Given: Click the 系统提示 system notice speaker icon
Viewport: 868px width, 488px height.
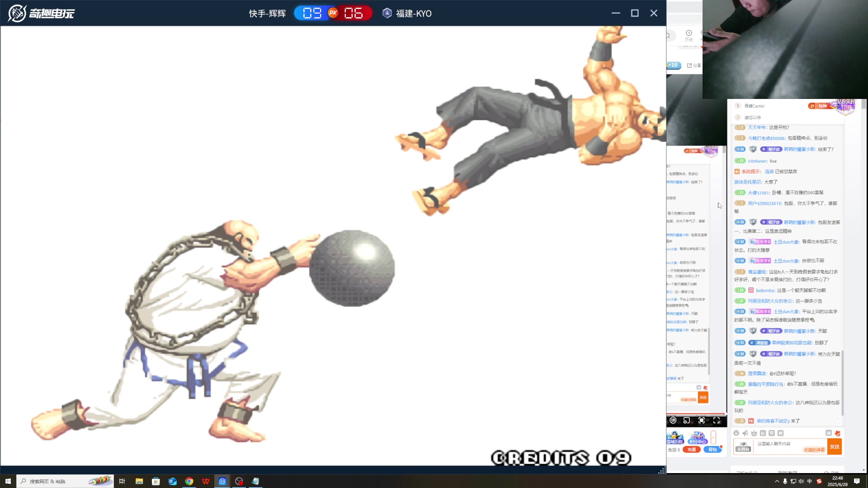Looking at the screenshot, I should point(737,172).
